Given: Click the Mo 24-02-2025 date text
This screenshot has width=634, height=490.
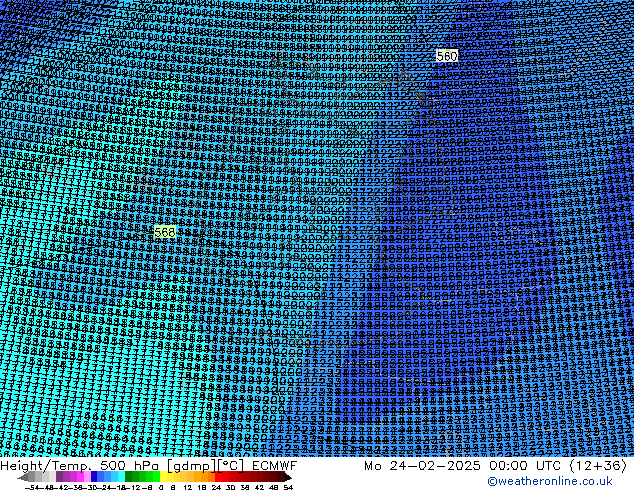Looking at the screenshot, I should [422, 466].
